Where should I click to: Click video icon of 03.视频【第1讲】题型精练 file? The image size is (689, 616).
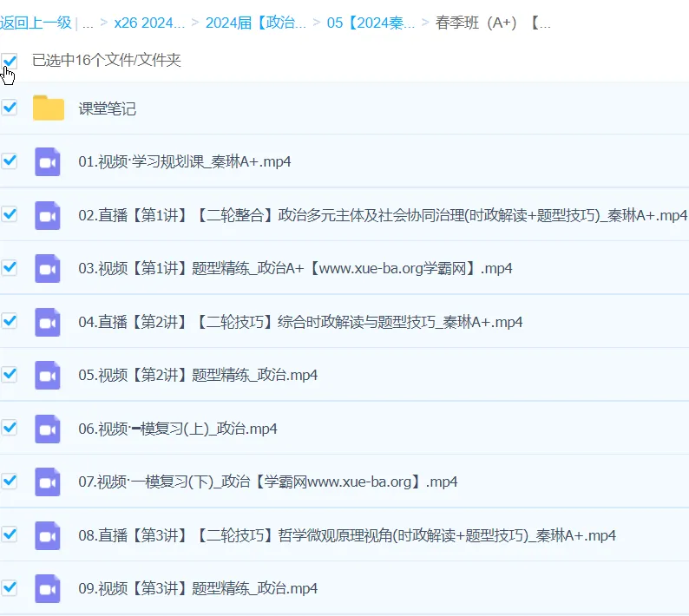[48, 269]
